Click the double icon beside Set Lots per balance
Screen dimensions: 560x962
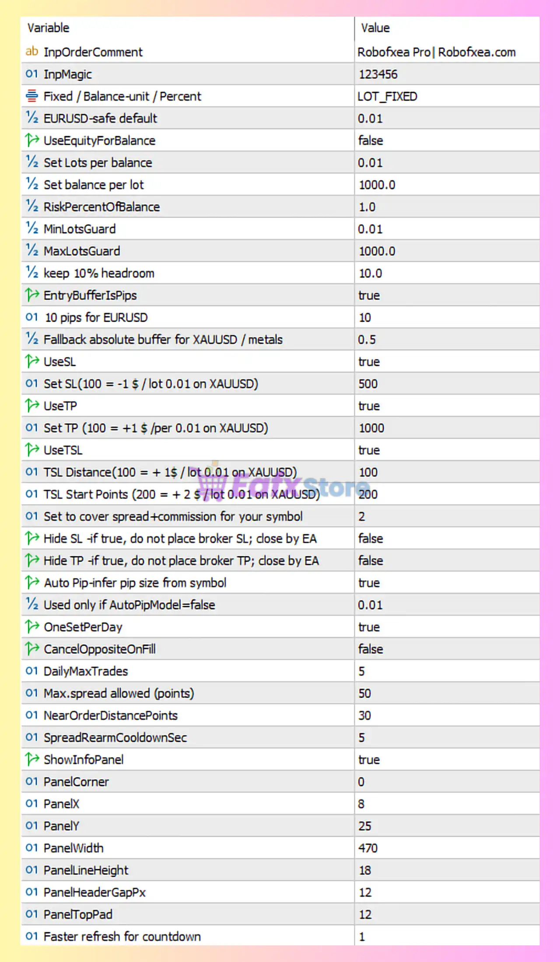coord(31,162)
